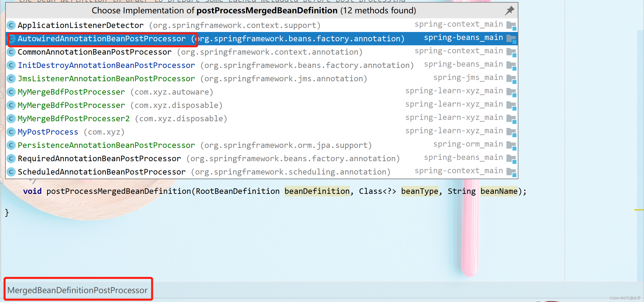Click the highlighted beanDefinition parameter in code
Viewport: 644px width, 302px height.
[x=317, y=191]
